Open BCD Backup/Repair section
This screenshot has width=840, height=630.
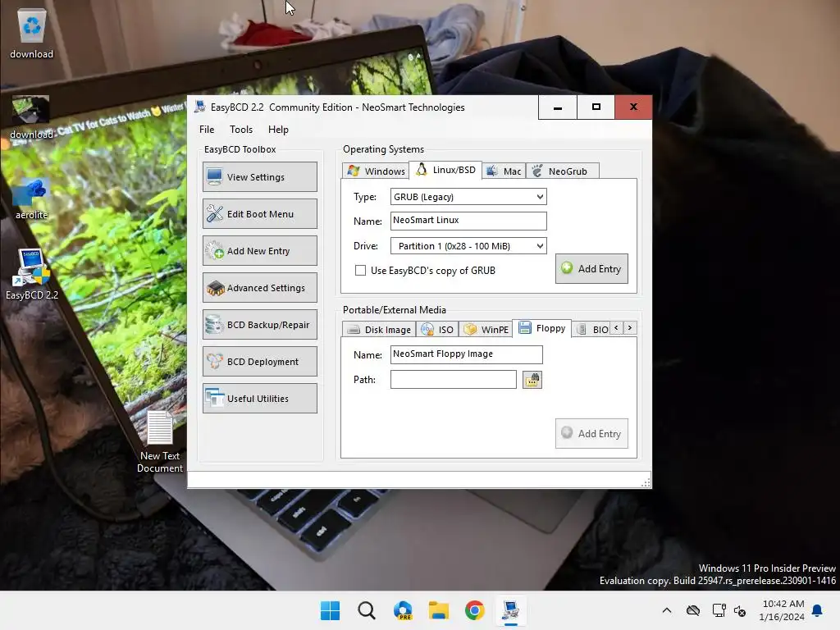coord(260,325)
